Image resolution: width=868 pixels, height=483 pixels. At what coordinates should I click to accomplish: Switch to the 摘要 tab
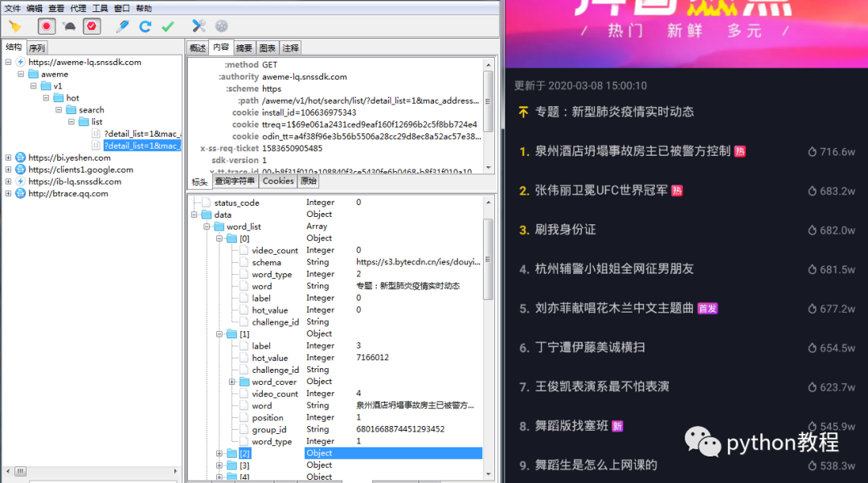click(244, 48)
